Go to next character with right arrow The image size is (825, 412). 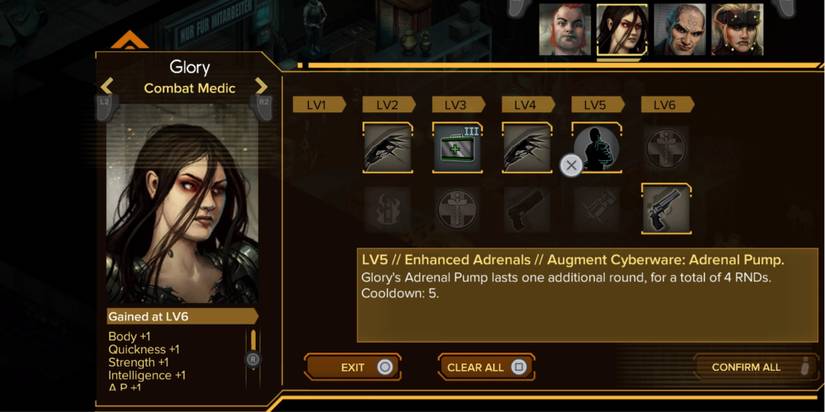pos(261,86)
